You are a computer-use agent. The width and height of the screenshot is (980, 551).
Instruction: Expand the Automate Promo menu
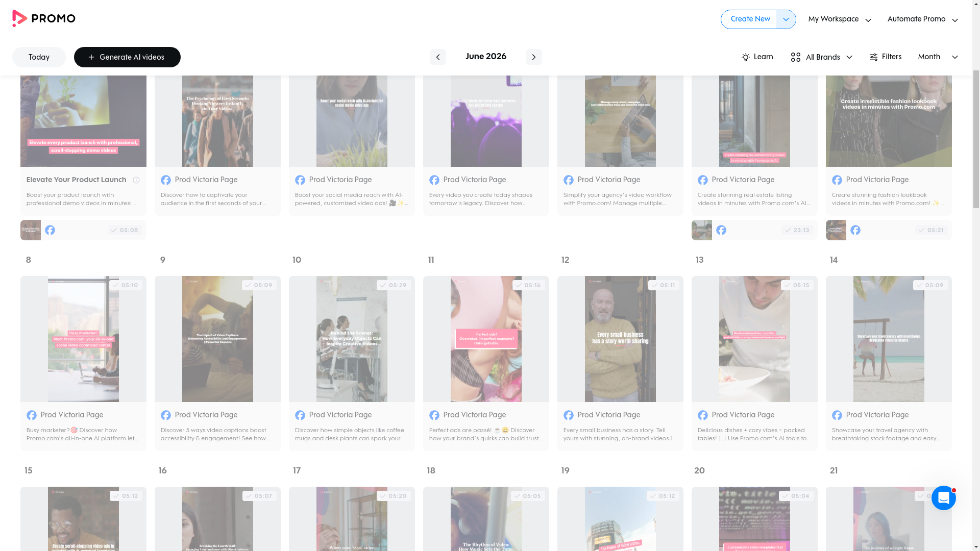[923, 19]
